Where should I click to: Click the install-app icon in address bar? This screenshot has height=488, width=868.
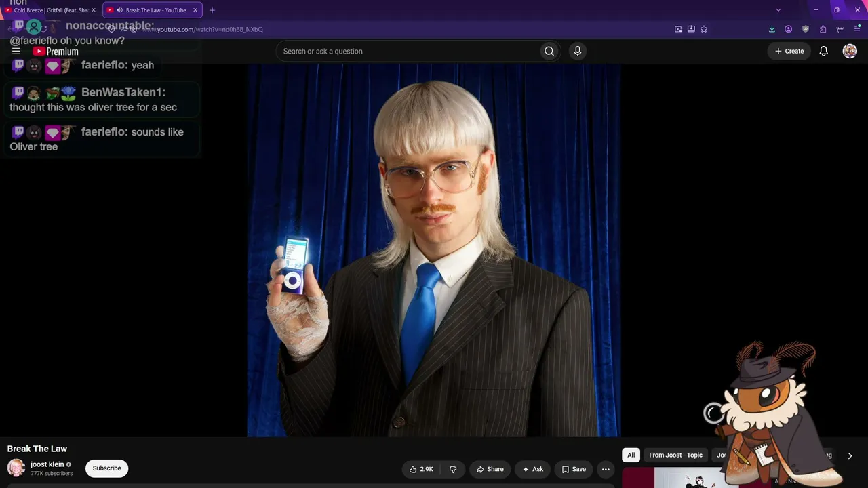click(691, 29)
